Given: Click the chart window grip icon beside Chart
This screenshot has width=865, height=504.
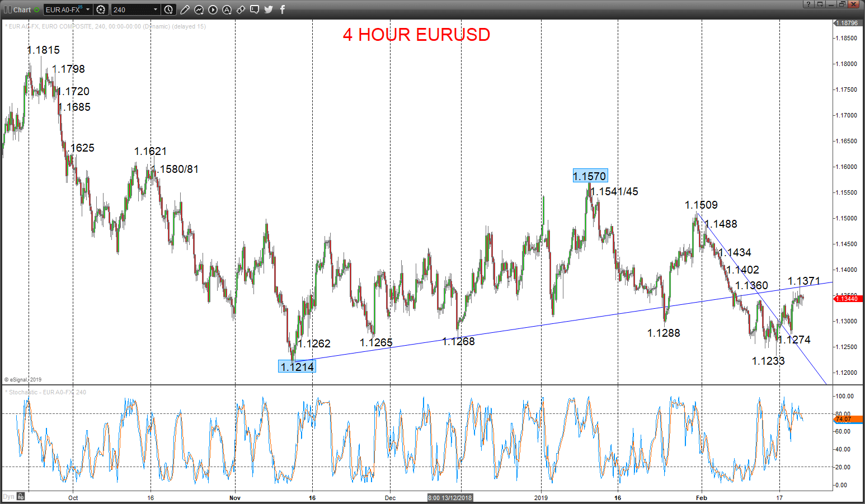Looking at the screenshot, I should coord(8,10).
